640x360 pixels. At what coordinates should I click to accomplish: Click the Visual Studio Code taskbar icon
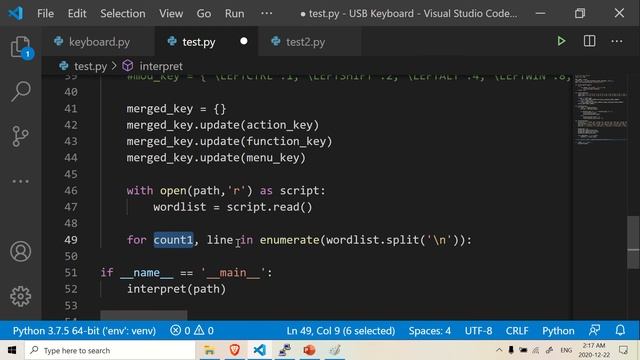pyautogui.click(x=260, y=350)
